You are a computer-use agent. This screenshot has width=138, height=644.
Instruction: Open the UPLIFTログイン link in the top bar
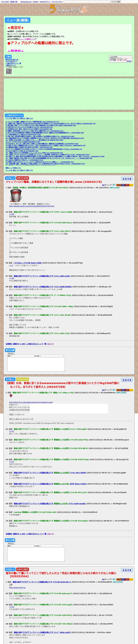tap(45, 2)
